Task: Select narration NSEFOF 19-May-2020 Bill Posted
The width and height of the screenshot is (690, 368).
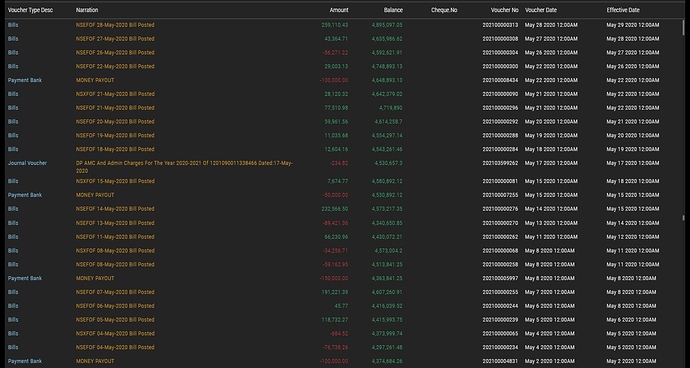Action: [115, 135]
